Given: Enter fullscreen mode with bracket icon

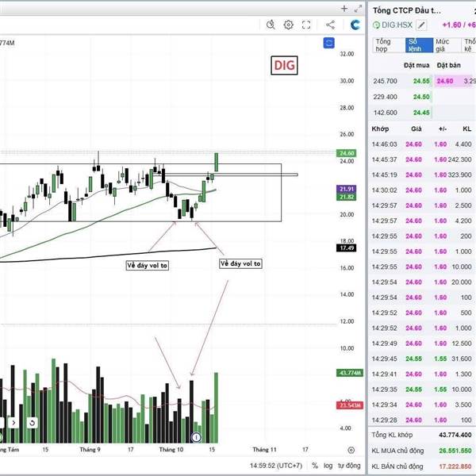Looking at the screenshot, I should pyautogui.click(x=306, y=25).
